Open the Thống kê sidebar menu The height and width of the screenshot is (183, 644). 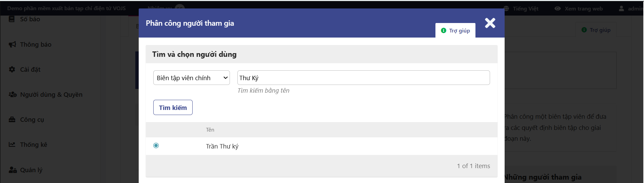coord(34,144)
